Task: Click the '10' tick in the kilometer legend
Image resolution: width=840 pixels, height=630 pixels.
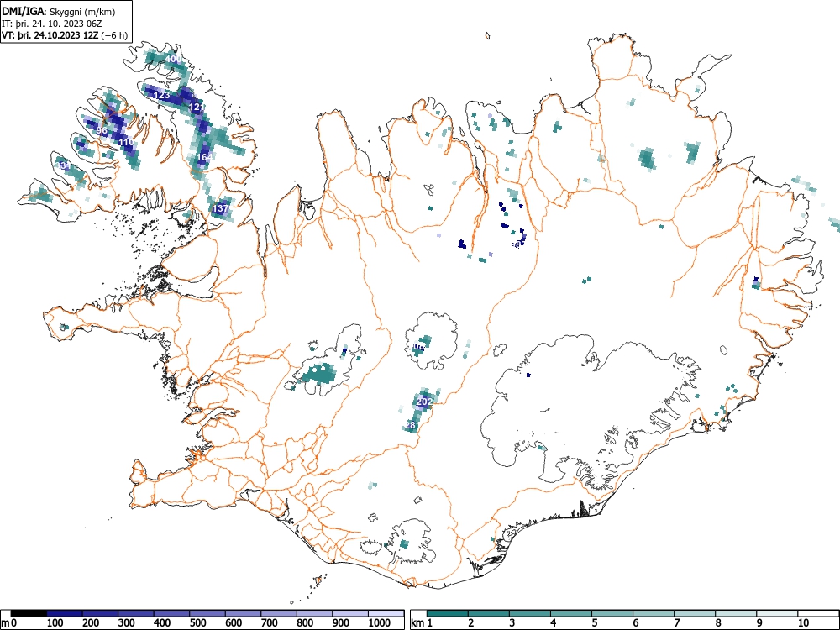Action: pos(803,623)
